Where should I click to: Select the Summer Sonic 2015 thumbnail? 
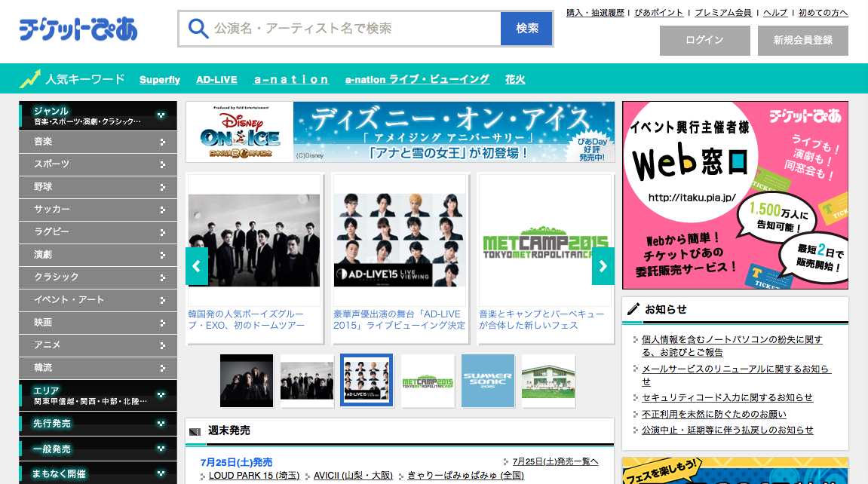[487, 380]
